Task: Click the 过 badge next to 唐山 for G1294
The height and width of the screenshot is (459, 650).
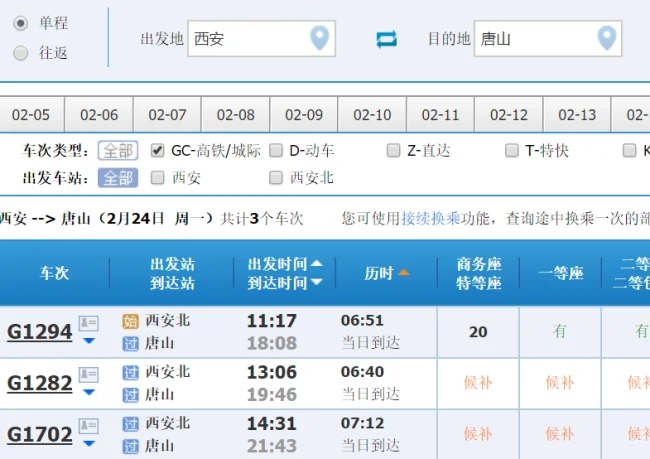Action: pos(131,344)
